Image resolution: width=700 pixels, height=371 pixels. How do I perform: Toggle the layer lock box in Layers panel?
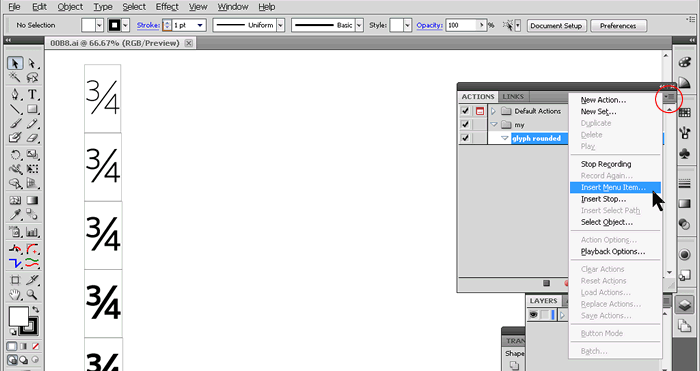[x=544, y=315]
